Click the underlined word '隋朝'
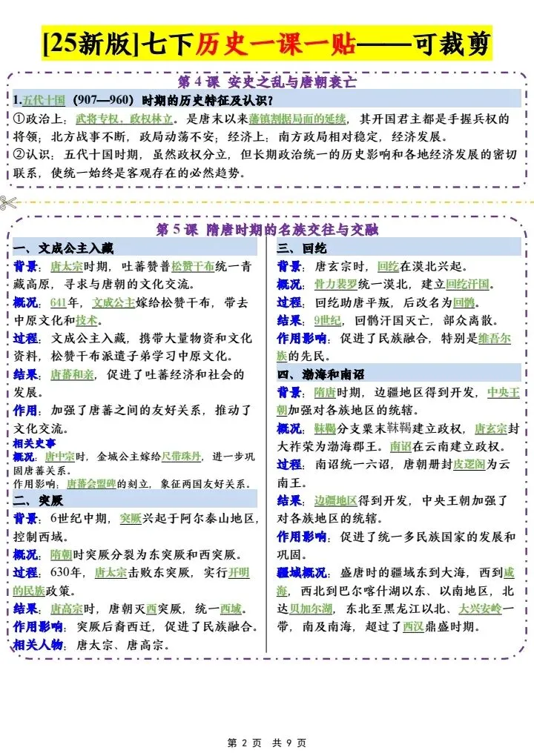The height and width of the screenshot is (756, 534). 62,554
